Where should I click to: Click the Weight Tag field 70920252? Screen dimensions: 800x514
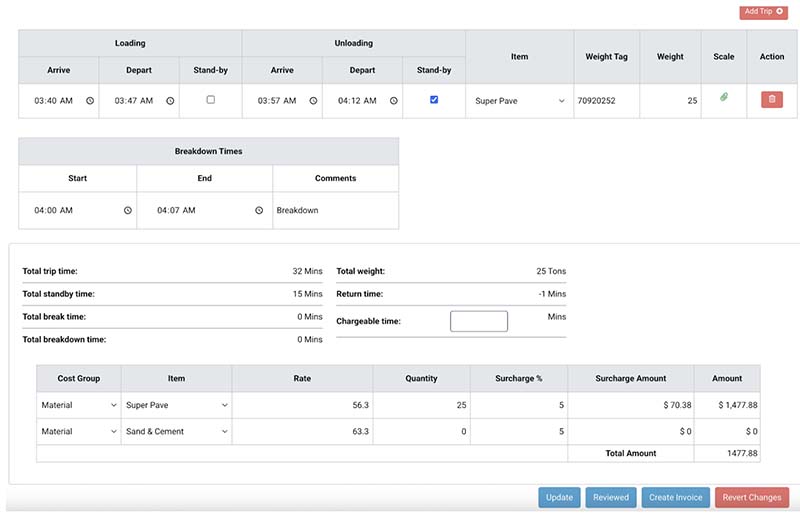(x=606, y=101)
